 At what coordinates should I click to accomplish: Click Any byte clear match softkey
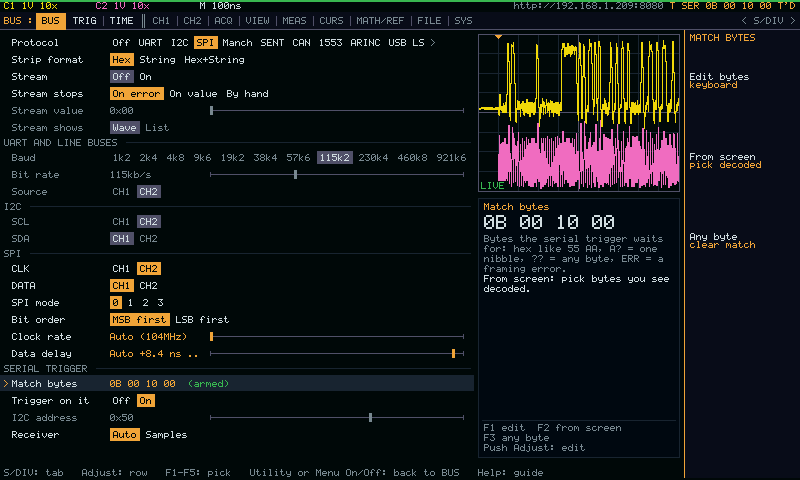(x=722, y=241)
